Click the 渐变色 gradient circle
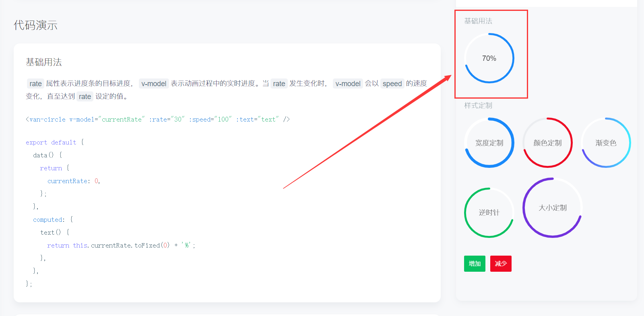Image resolution: width=644 pixels, height=316 pixels. tap(606, 143)
